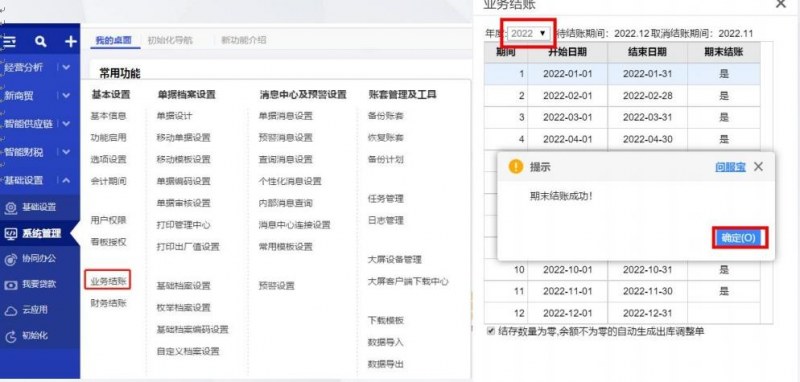Open 内部消息查询 entry
Viewport: 800px width, 382px height.
285,203
